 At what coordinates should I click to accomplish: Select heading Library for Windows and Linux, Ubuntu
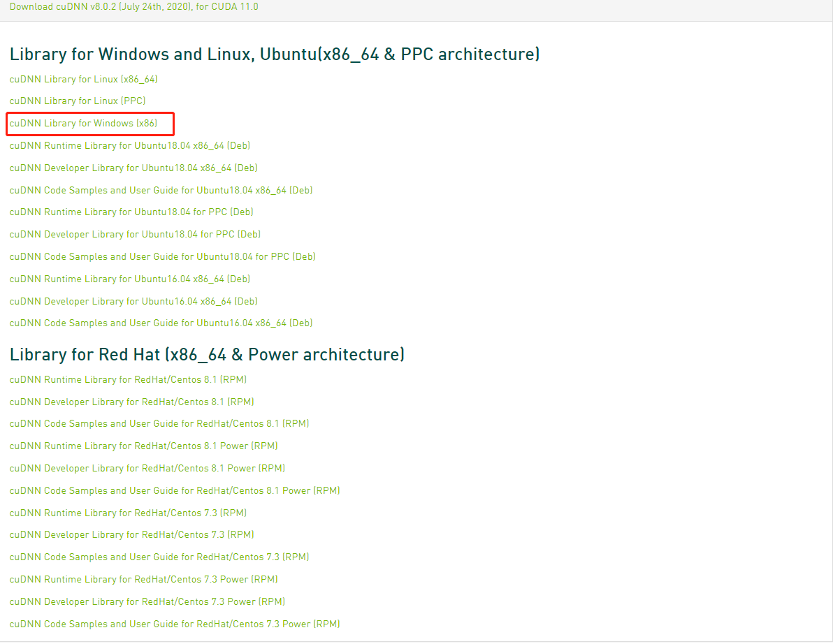[x=275, y=54]
